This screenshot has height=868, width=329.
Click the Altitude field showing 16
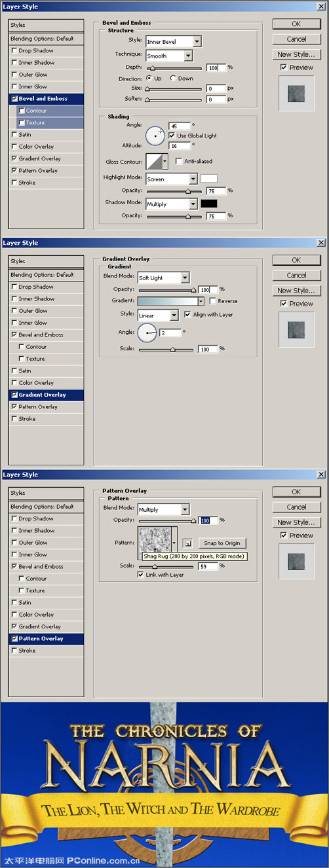[x=180, y=145]
